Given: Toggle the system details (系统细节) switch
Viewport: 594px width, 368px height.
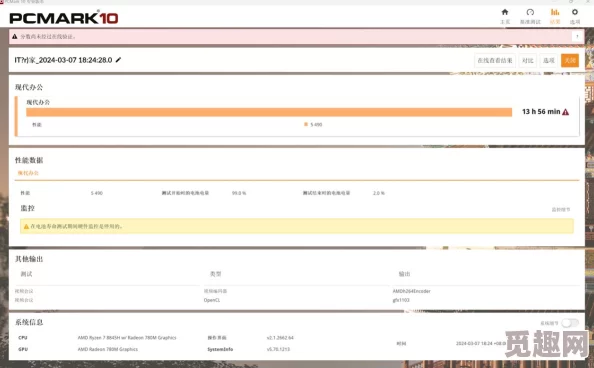Looking at the screenshot, I should pyautogui.click(x=570, y=323).
